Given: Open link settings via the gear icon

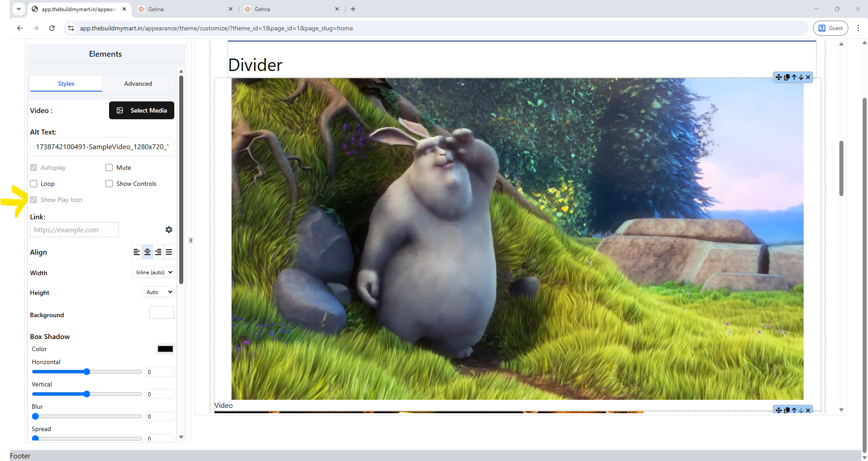Looking at the screenshot, I should (169, 230).
